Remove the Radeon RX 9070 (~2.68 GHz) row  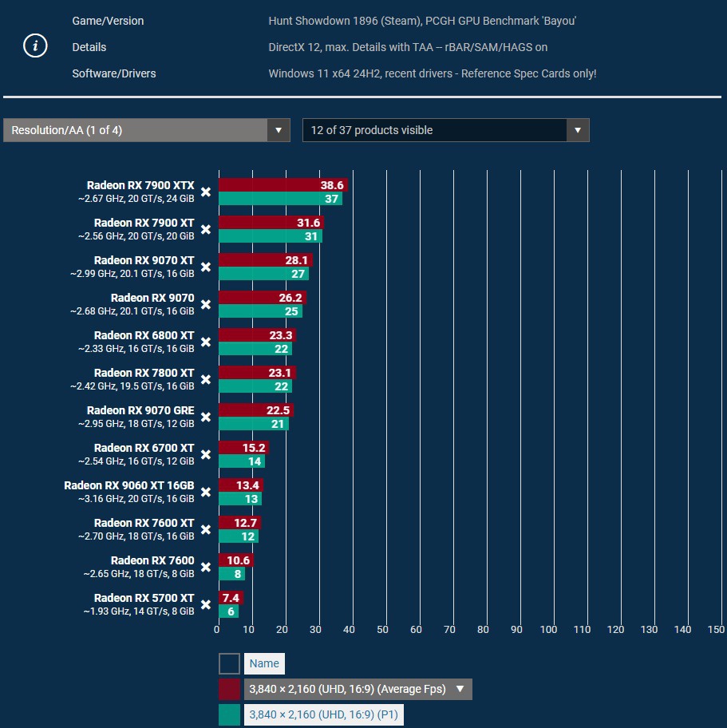[x=206, y=305]
